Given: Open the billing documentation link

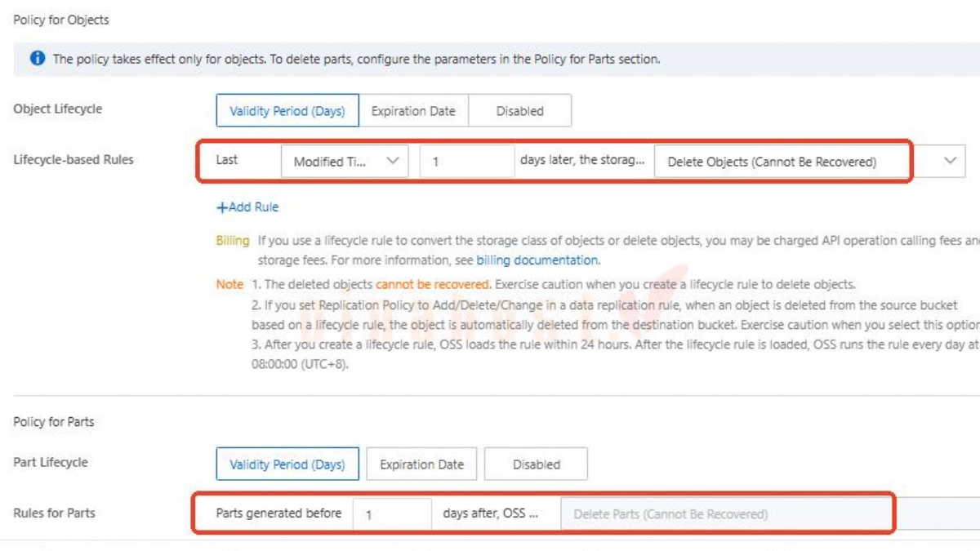Looking at the screenshot, I should coord(537,260).
